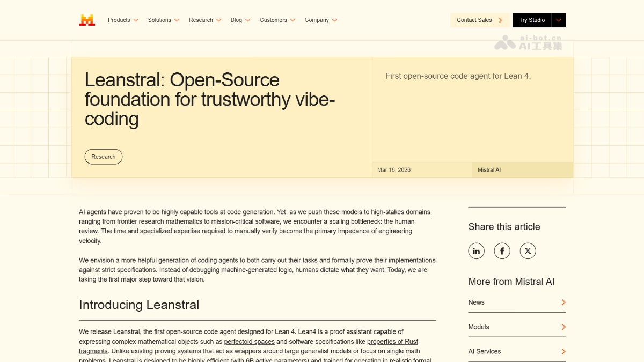644x362 pixels.
Task: Open the Try Studio dropdown arrow
Action: [x=559, y=20]
